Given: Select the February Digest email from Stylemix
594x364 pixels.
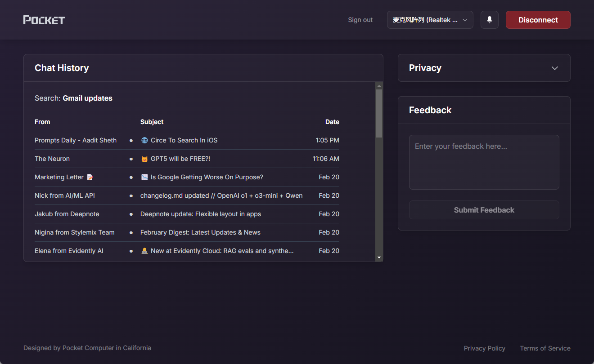Looking at the screenshot, I should coord(187,232).
